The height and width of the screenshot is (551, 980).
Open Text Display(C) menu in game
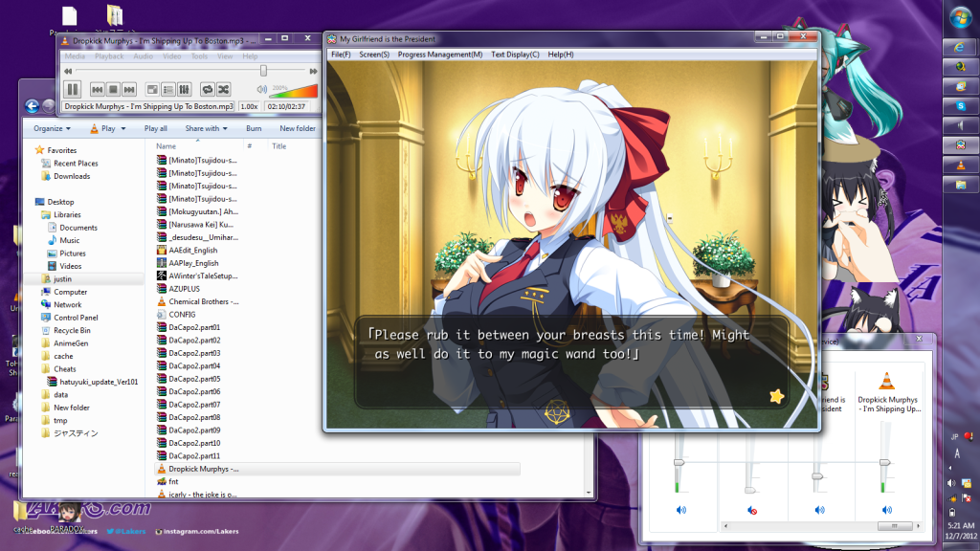[515, 55]
